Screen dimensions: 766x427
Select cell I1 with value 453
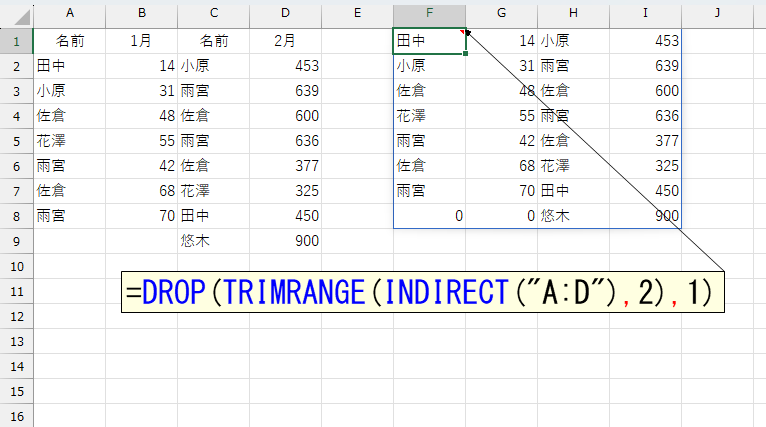point(645,41)
